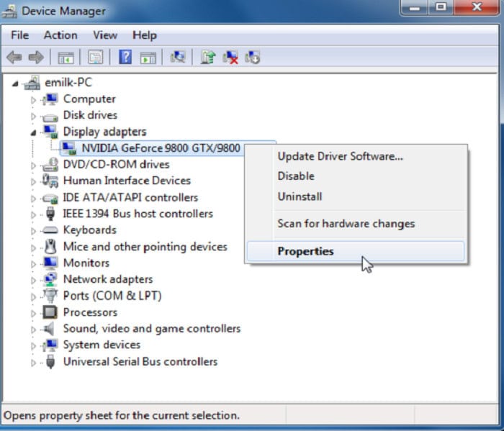The width and height of the screenshot is (504, 431).
Task: Open the Help menu
Action: 144,35
